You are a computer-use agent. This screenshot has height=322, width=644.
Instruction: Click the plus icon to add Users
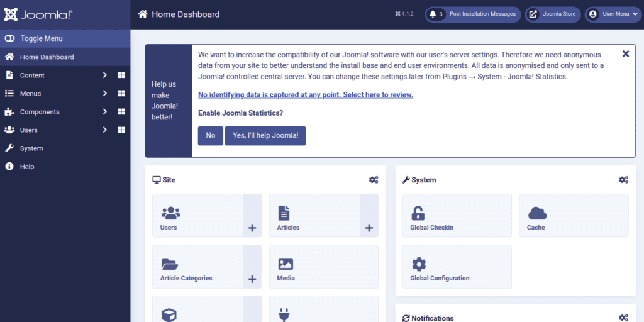252,228
